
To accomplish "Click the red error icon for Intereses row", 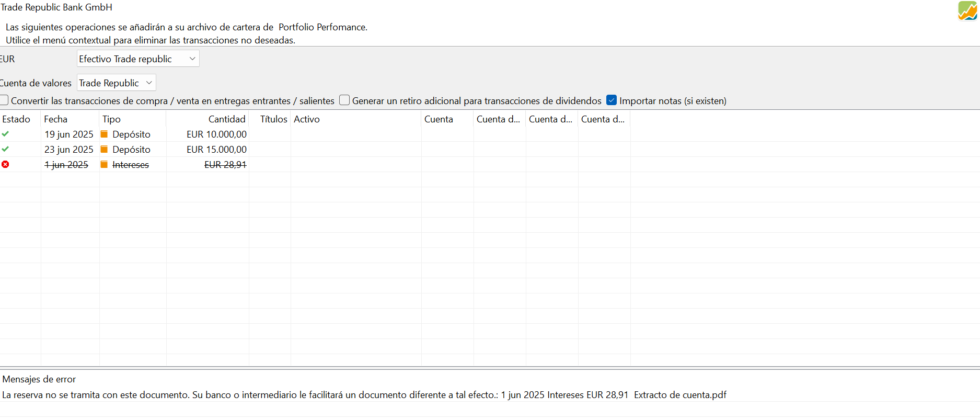I will coord(5,164).
